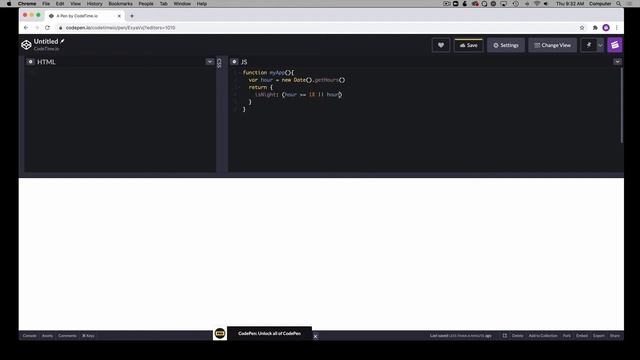This screenshot has width=640, height=360.
Task: Click the JS editor vertical scrollbar
Action: pos(622,105)
